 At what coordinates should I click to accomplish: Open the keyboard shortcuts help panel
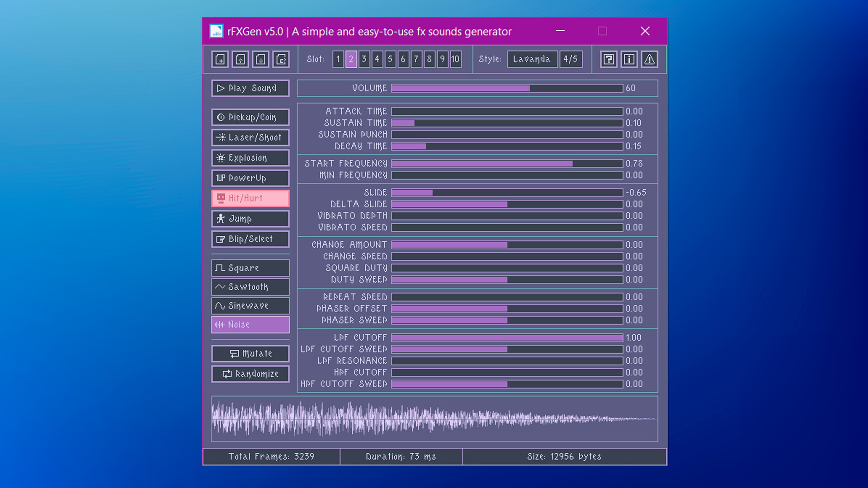pyautogui.click(x=608, y=59)
